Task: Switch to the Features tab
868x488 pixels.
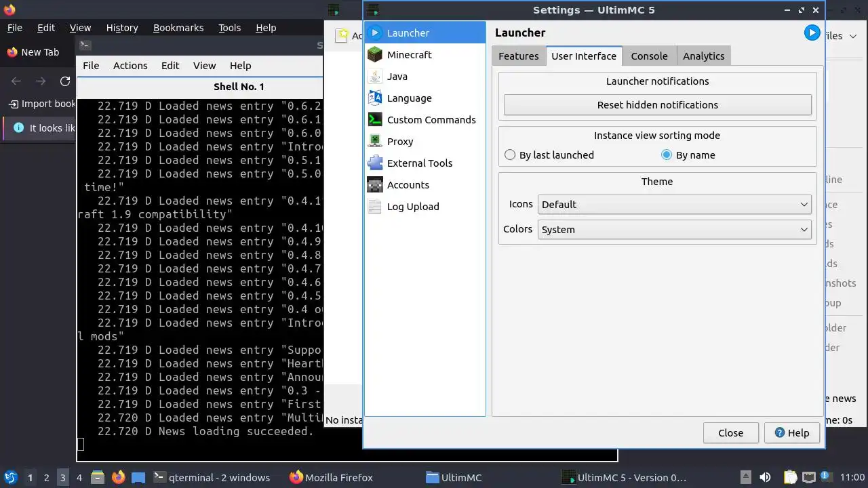Action: 519,56
